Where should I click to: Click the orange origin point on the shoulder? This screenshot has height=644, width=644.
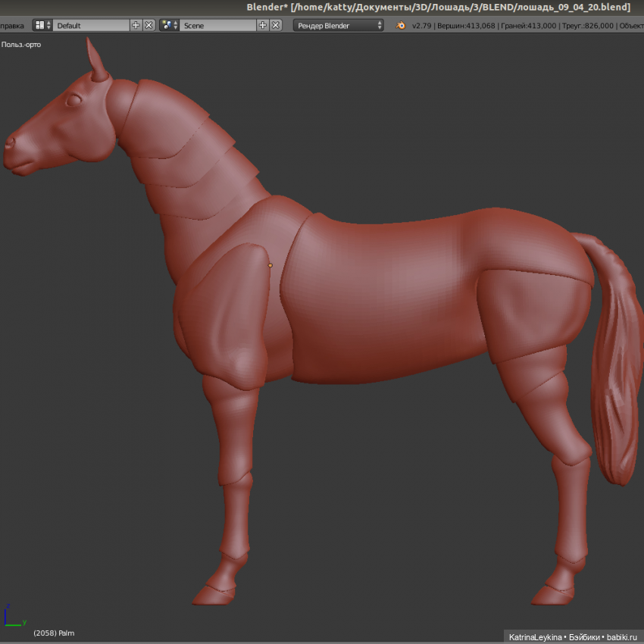(x=270, y=265)
